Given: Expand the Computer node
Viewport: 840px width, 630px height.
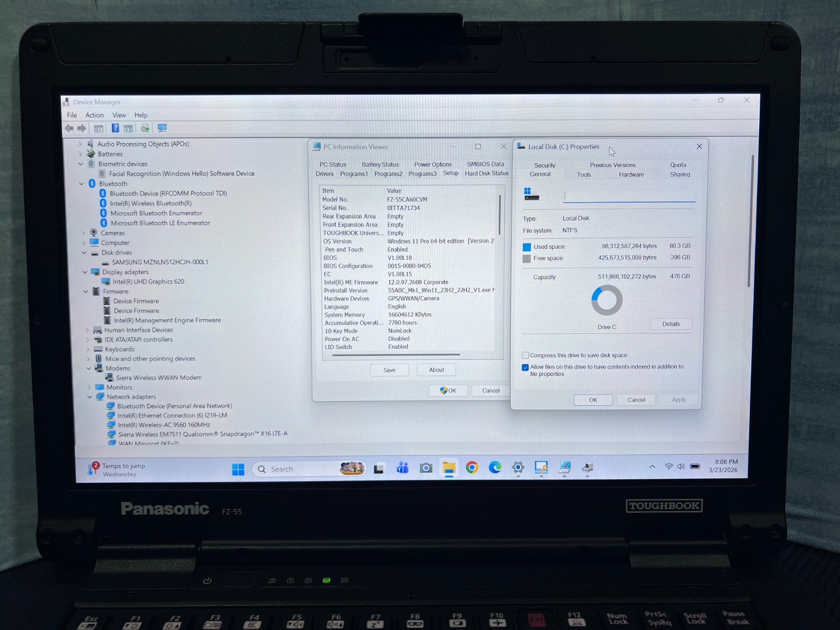Looking at the screenshot, I should [x=83, y=243].
